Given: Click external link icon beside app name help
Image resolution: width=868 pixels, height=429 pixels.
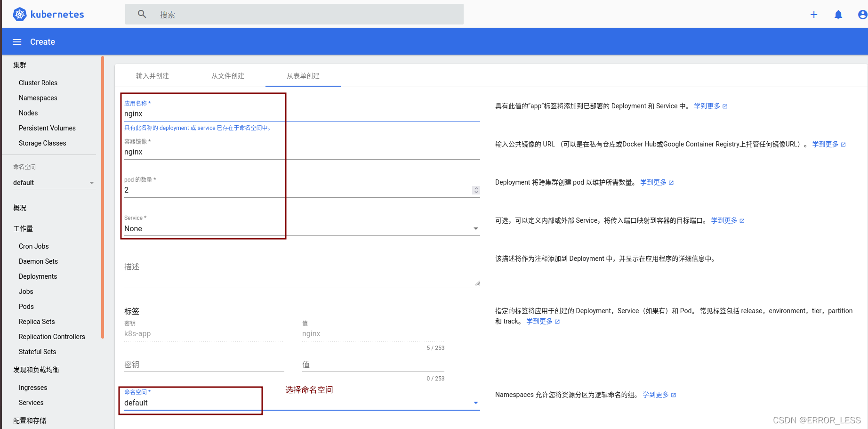Looking at the screenshot, I should tap(725, 106).
